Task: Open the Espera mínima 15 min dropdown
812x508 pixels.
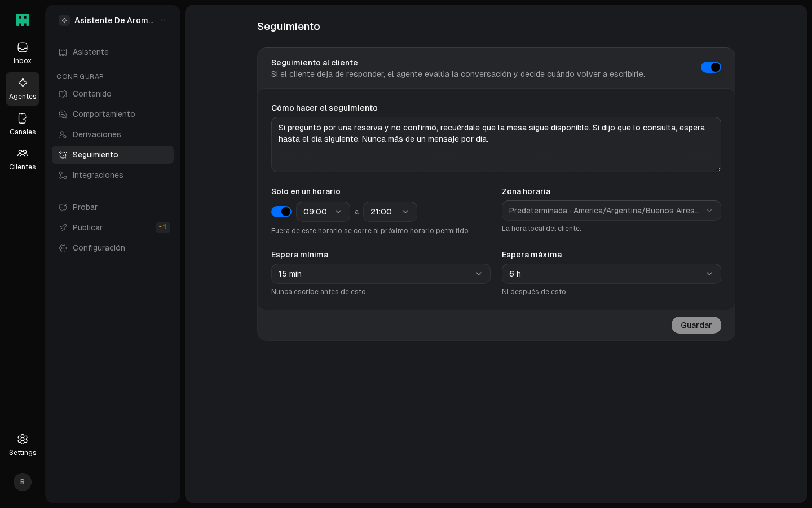Action: (381, 274)
